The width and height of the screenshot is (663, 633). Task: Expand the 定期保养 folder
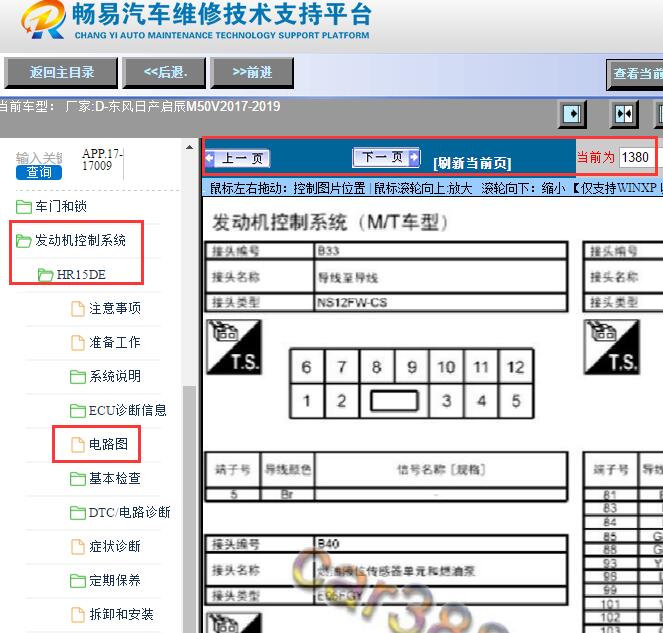115,580
